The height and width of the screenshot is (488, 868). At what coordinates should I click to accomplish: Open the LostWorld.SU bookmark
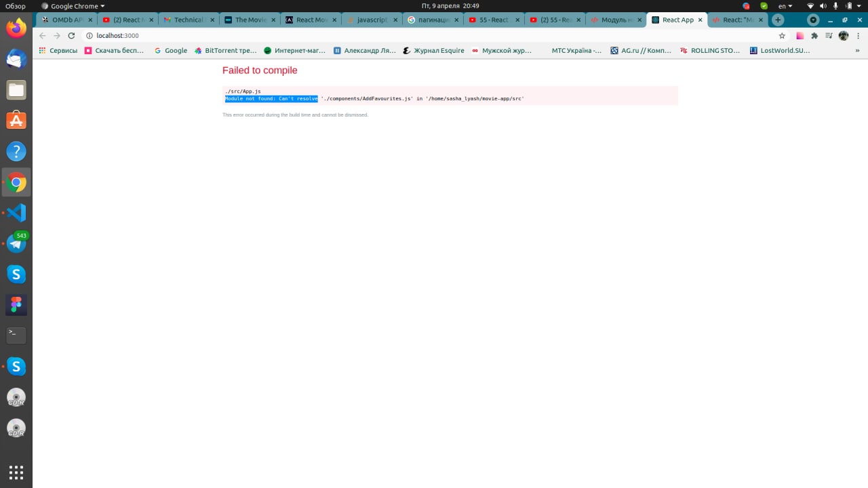pyautogui.click(x=780, y=50)
